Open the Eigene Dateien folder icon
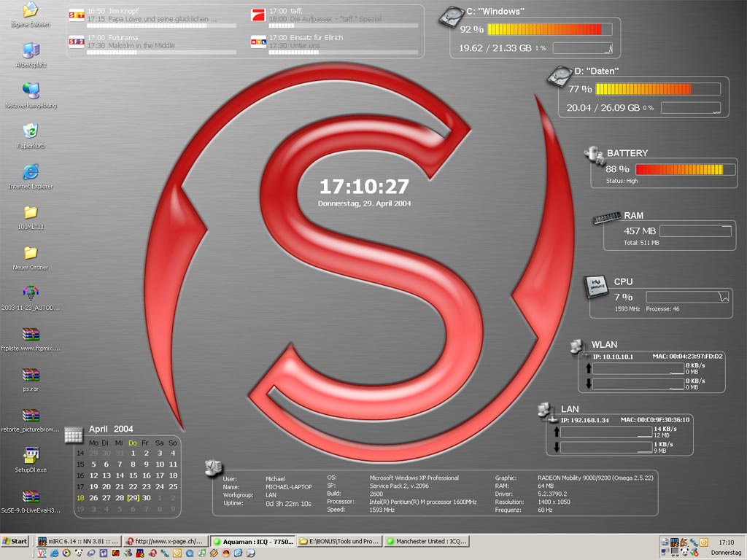Image resolution: width=747 pixels, height=560 pixels. click(x=31, y=10)
